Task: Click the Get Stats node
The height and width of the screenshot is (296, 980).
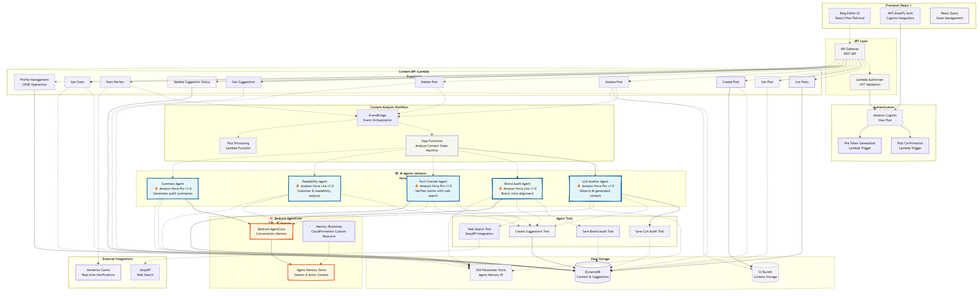Action: coord(77,82)
